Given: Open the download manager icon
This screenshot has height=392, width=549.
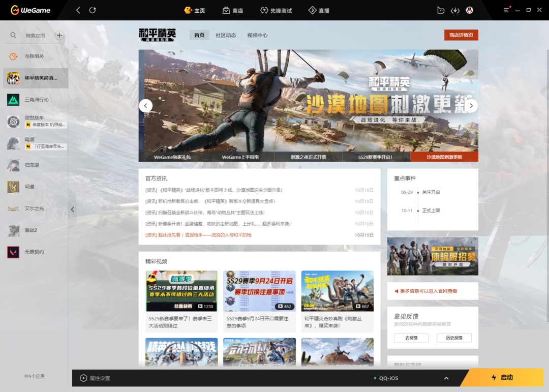Looking at the screenshot, I should click(455, 10).
